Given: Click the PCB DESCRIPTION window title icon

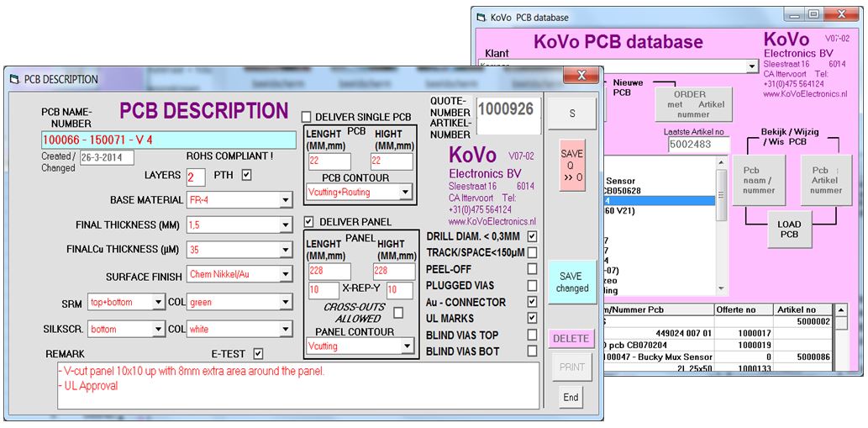Looking at the screenshot, I should (x=13, y=79).
